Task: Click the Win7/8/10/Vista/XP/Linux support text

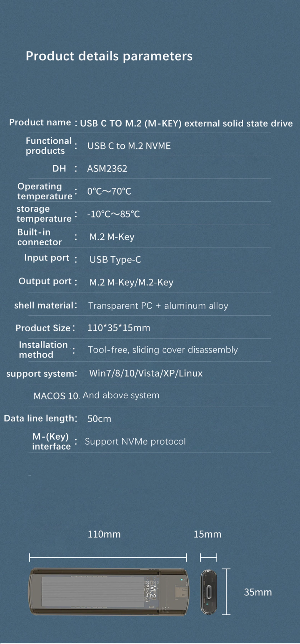Action: (x=146, y=373)
